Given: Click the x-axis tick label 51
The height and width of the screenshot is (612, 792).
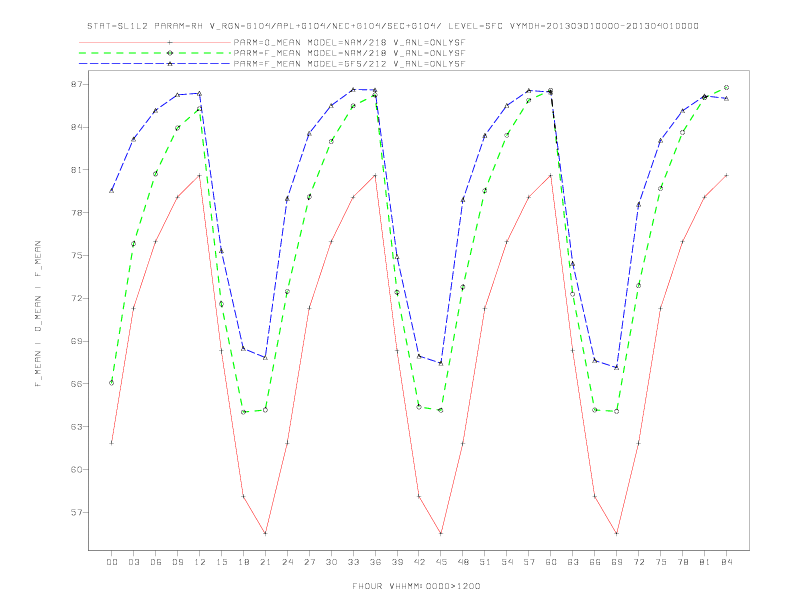Looking at the screenshot, I should (485, 562).
